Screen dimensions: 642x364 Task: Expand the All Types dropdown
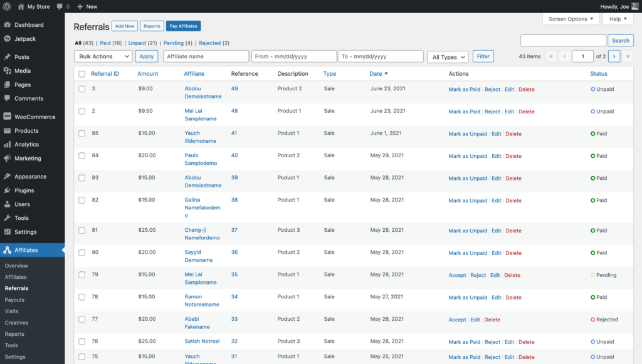coord(448,57)
